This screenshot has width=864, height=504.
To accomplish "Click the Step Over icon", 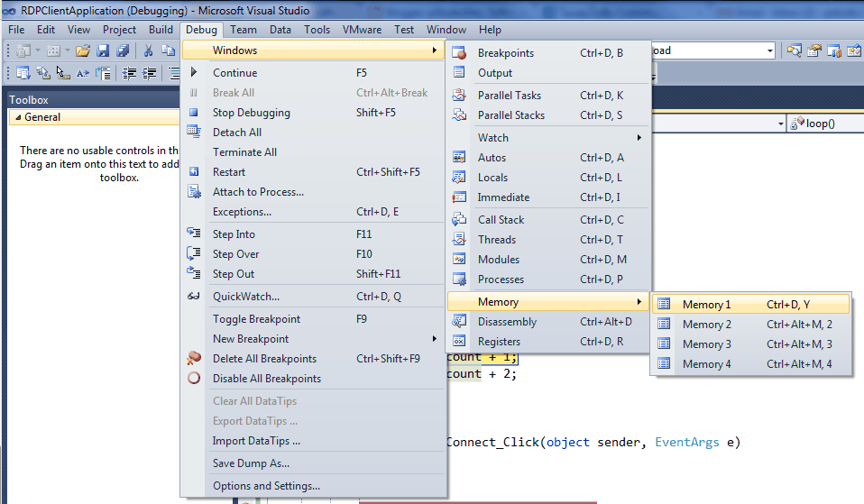I will tap(193, 252).
